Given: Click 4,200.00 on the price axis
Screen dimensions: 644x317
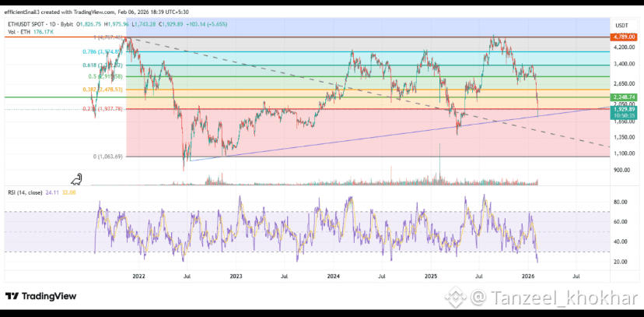Looking at the screenshot, I should 626,48.
